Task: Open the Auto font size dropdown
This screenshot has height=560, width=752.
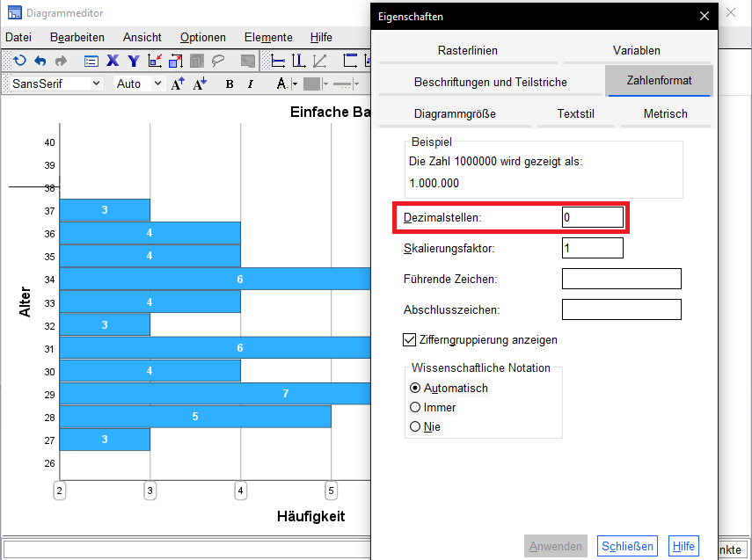Action: 157,83
